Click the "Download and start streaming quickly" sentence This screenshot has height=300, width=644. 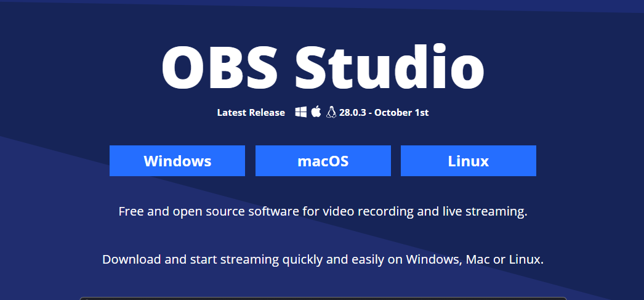(323, 260)
